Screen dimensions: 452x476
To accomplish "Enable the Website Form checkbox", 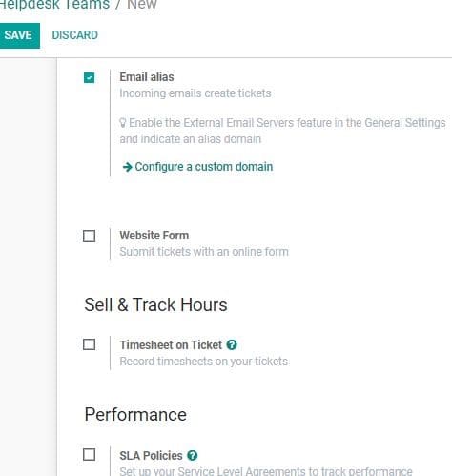I will coord(89,236).
